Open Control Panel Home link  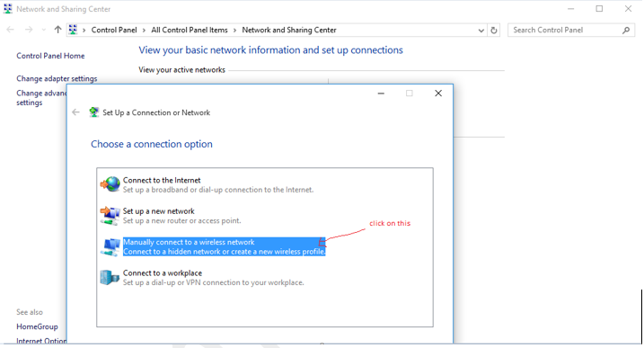click(x=50, y=56)
